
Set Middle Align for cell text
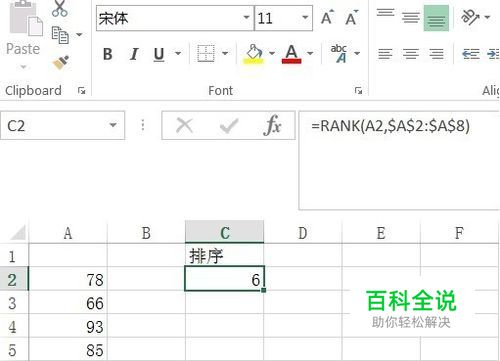[x=411, y=18]
